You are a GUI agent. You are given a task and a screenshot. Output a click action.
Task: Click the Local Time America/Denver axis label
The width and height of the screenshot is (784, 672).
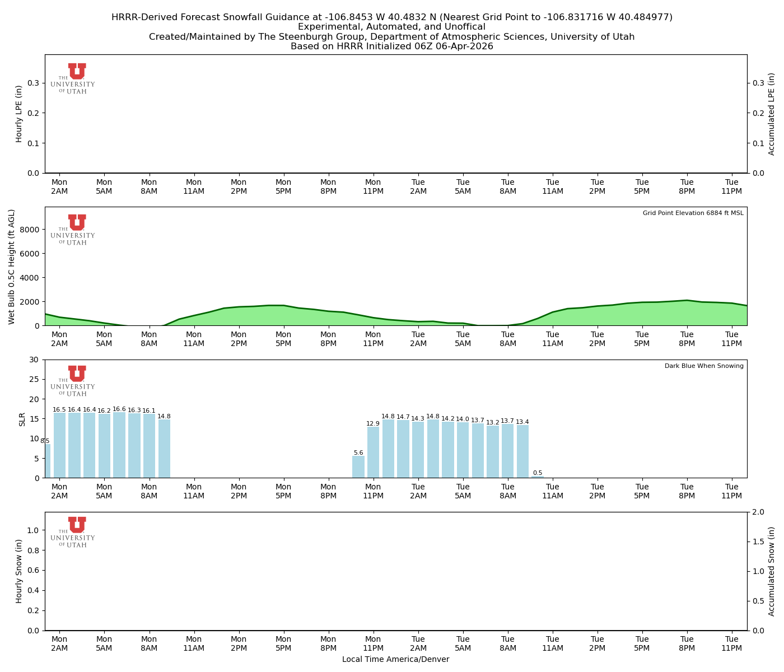395,659
